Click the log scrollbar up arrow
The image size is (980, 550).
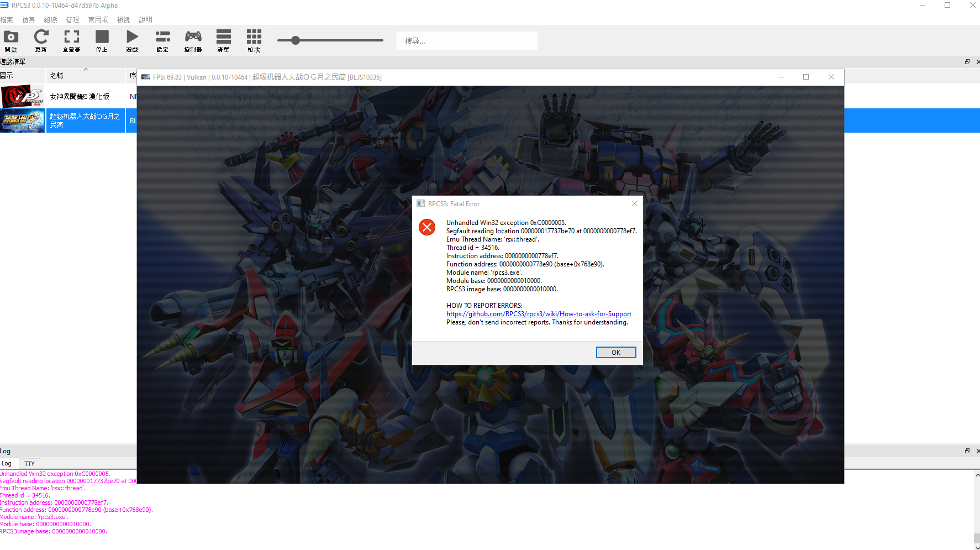(x=977, y=475)
